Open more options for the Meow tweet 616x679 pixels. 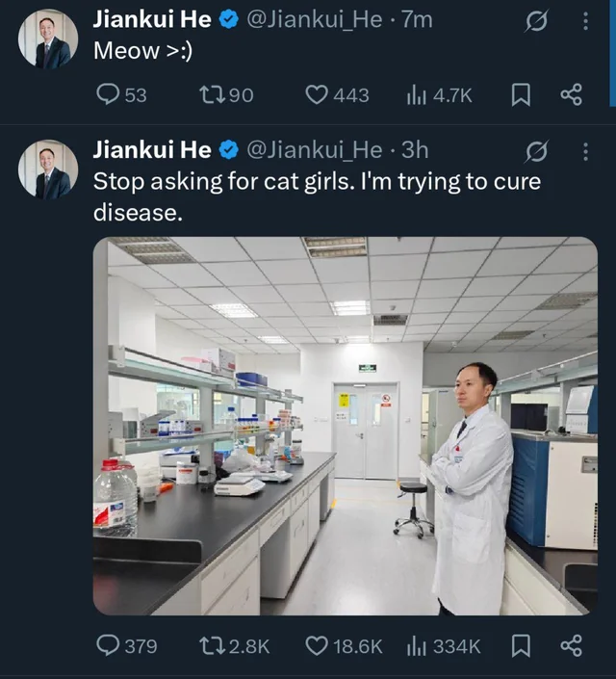point(586,19)
